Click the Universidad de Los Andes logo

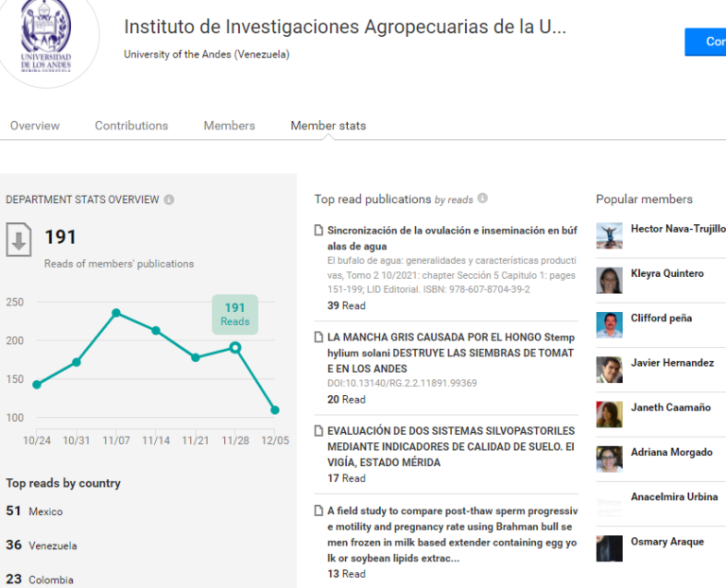(45, 39)
